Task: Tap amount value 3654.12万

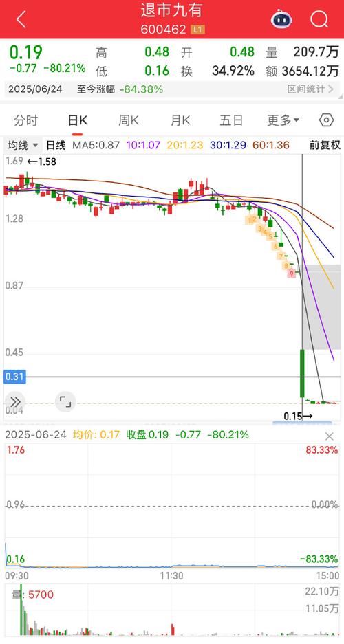Action: [x=311, y=71]
